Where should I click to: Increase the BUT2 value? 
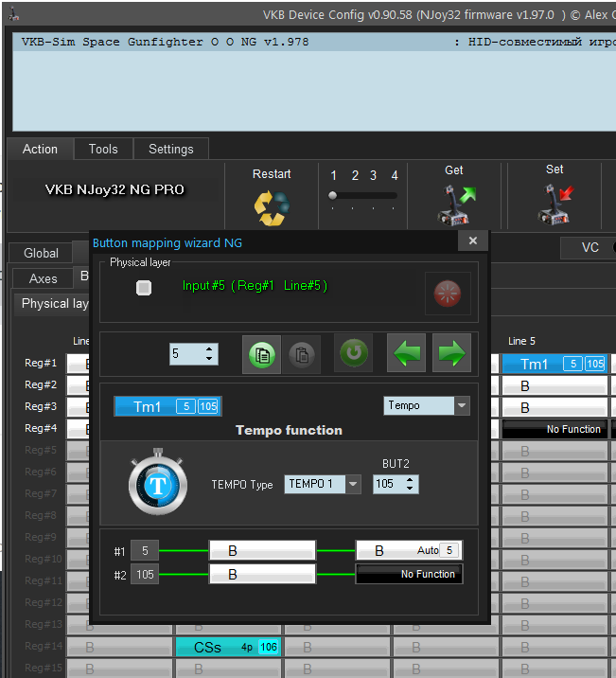pos(410,479)
